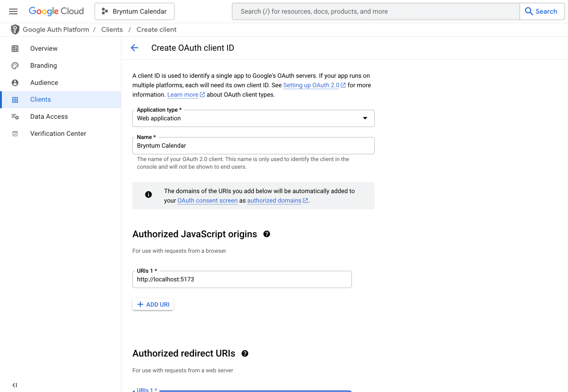568x392 pixels.
Task: Click 'For use with requests from a browser'
Action: (x=179, y=251)
